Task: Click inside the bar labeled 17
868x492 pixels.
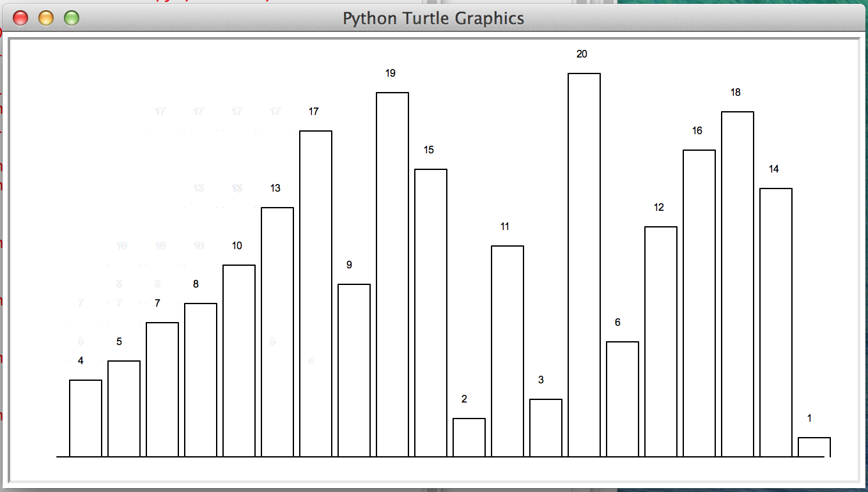Action: [x=316, y=294]
